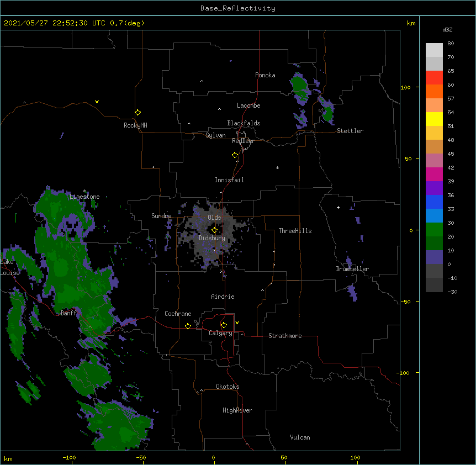Click the Calgary city label
The image size is (476, 465).
[221, 333]
